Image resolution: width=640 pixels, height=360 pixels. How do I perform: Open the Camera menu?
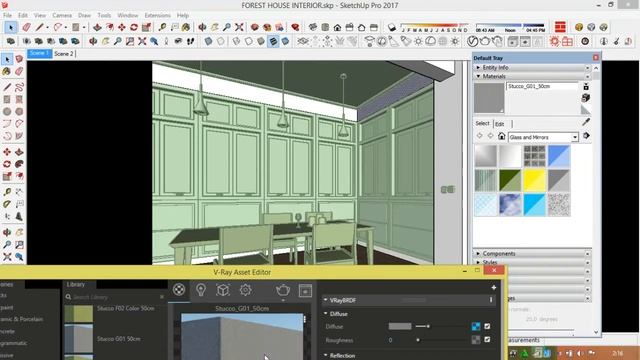pyautogui.click(x=62, y=15)
